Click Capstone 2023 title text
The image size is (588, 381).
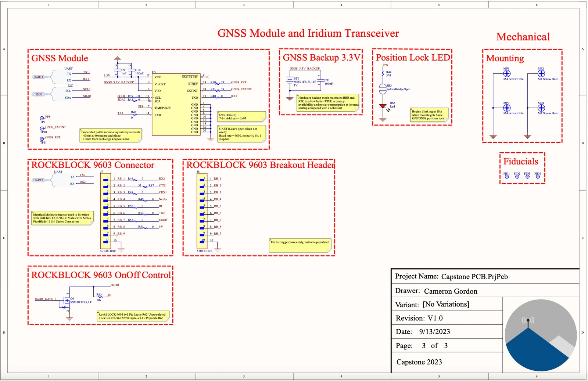click(419, 362)
